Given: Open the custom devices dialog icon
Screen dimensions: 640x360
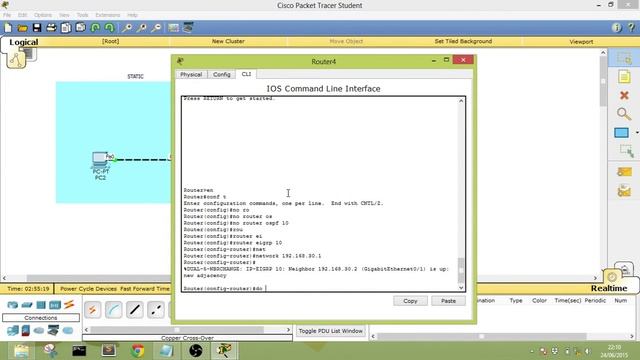Looking at the screenshot, I should pos(188,28).
